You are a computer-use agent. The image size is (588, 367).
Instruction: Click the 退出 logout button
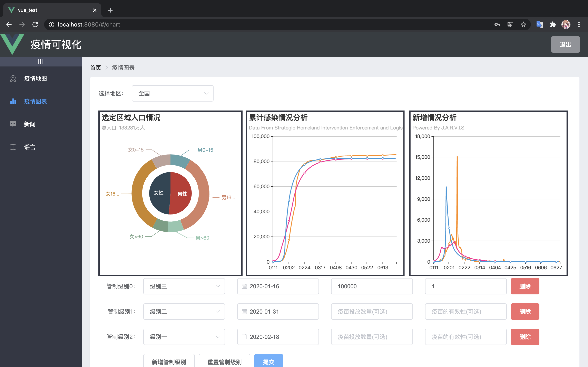pyautogui.click(x=565, y=44)
